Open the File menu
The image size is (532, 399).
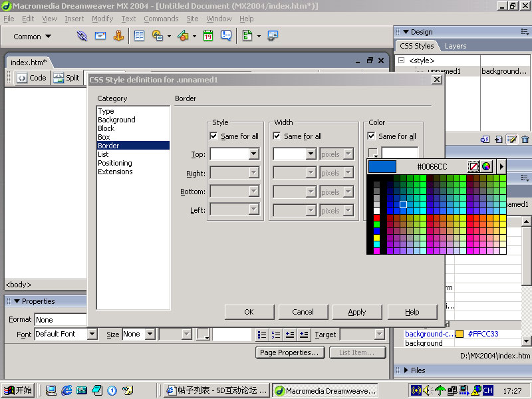[9, 19]
